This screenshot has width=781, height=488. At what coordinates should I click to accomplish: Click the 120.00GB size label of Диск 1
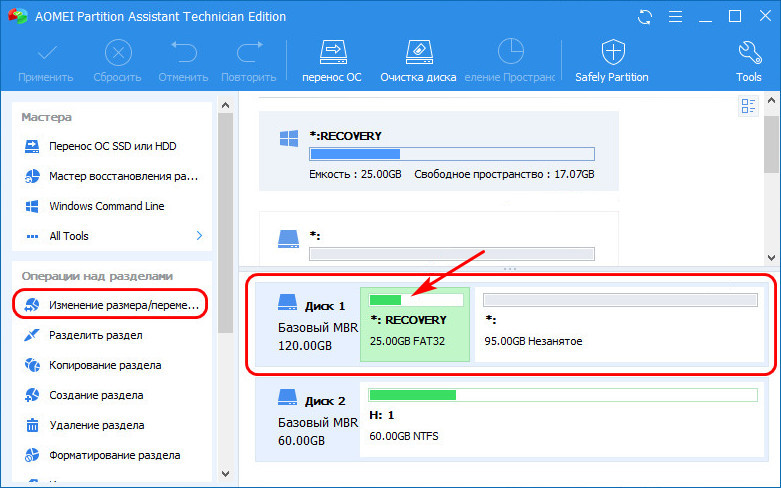click(305, 346)
